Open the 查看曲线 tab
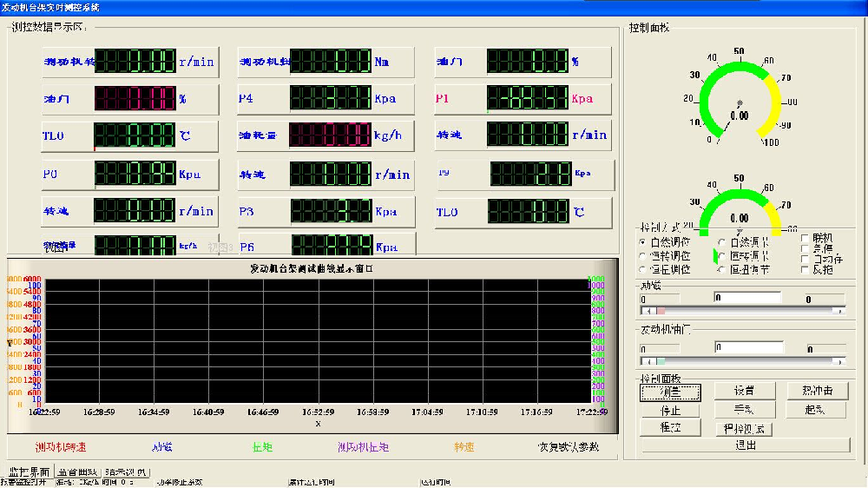Screen dimensions: 868x488 coord(77,472)
